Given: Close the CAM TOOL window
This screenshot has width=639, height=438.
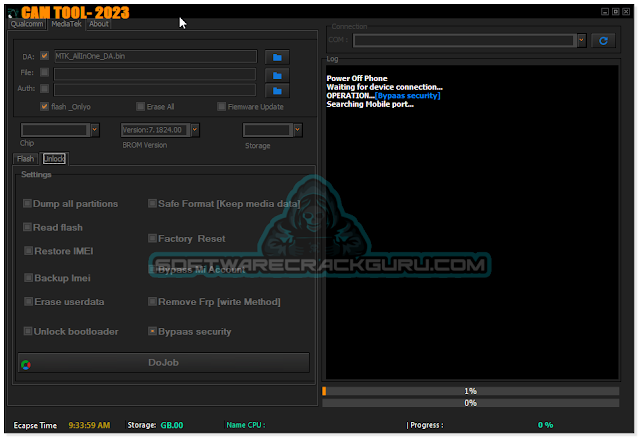Looking at the screenshot, I should pos(626,12).
